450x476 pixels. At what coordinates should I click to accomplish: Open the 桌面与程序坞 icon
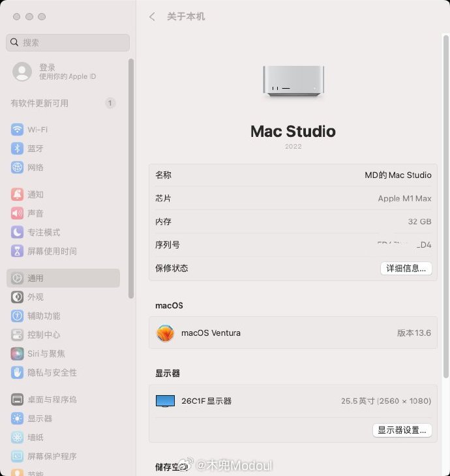tap(18, 400)
